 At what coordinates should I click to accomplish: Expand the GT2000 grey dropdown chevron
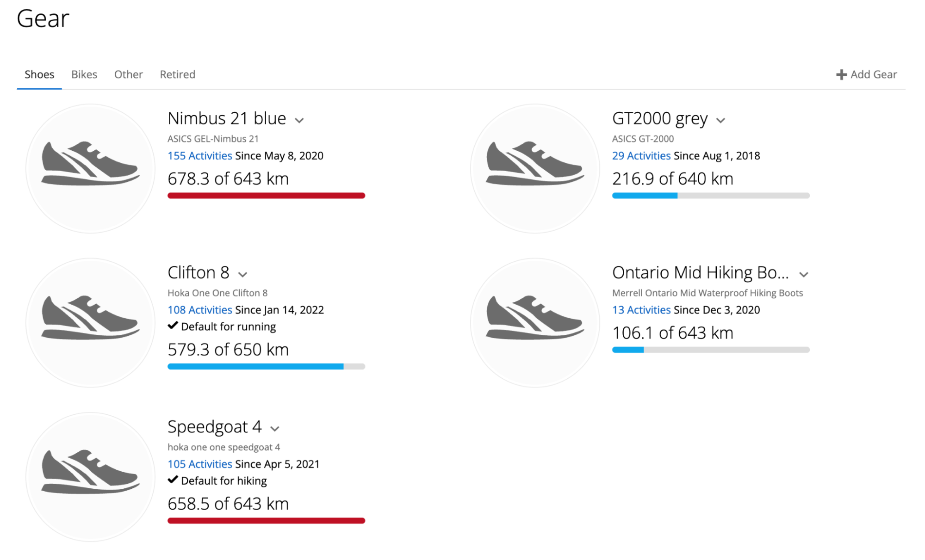point(720,120)
